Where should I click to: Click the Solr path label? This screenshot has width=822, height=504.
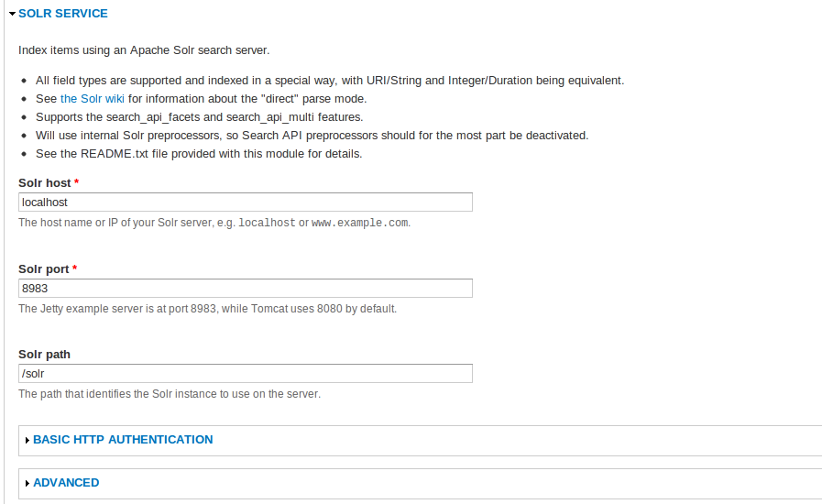(x=44, y=355)
